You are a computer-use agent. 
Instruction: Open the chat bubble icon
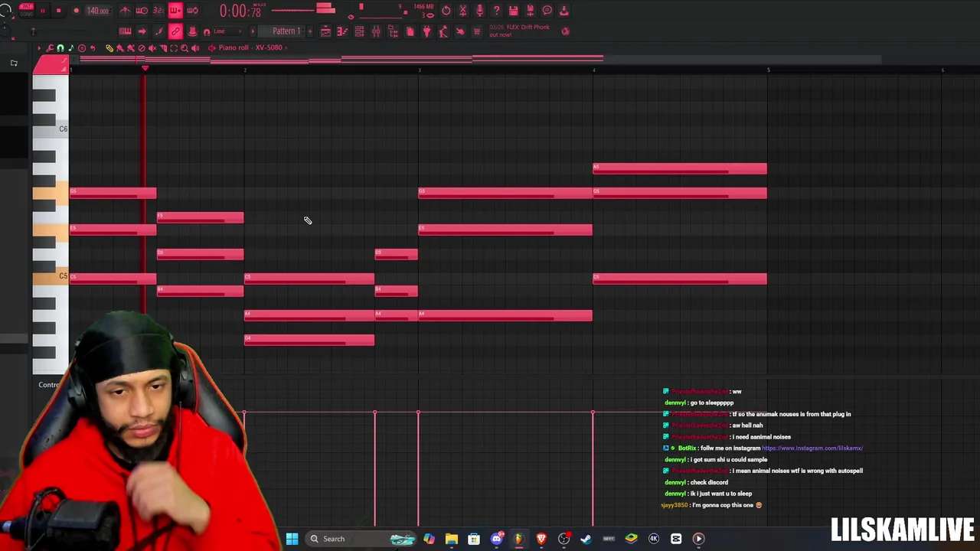click(x=547, y=11)
